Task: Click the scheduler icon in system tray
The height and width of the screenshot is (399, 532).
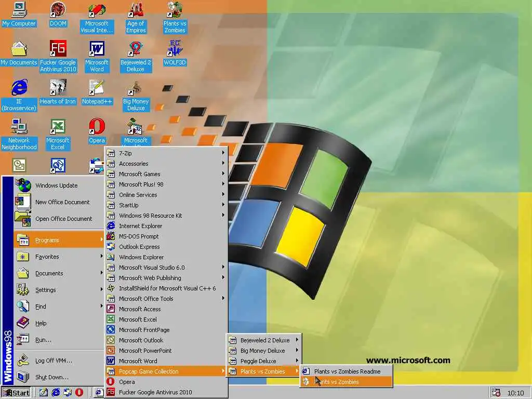Action: 496,393
